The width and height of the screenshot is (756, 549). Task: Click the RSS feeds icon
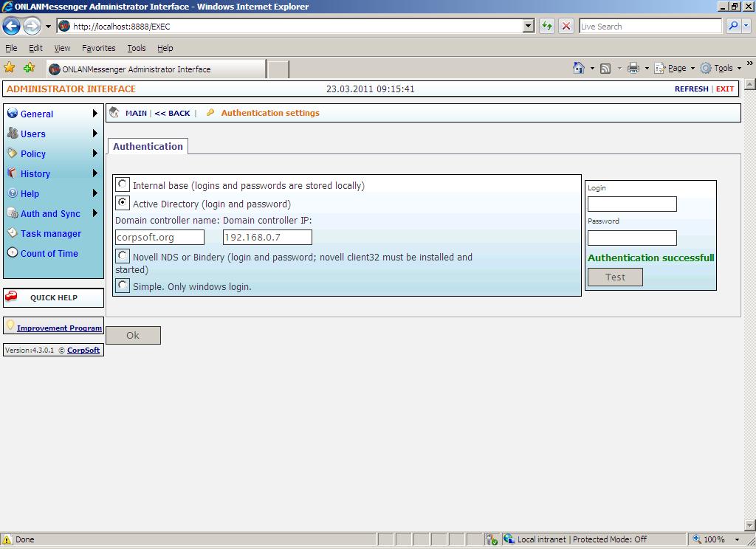[605, 68]
